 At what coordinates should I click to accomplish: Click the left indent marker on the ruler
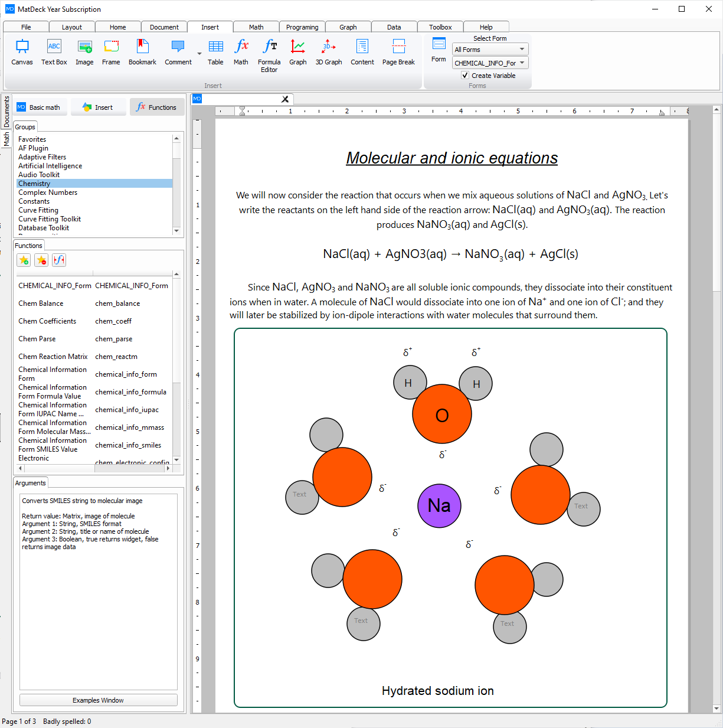tap(242, 110)
